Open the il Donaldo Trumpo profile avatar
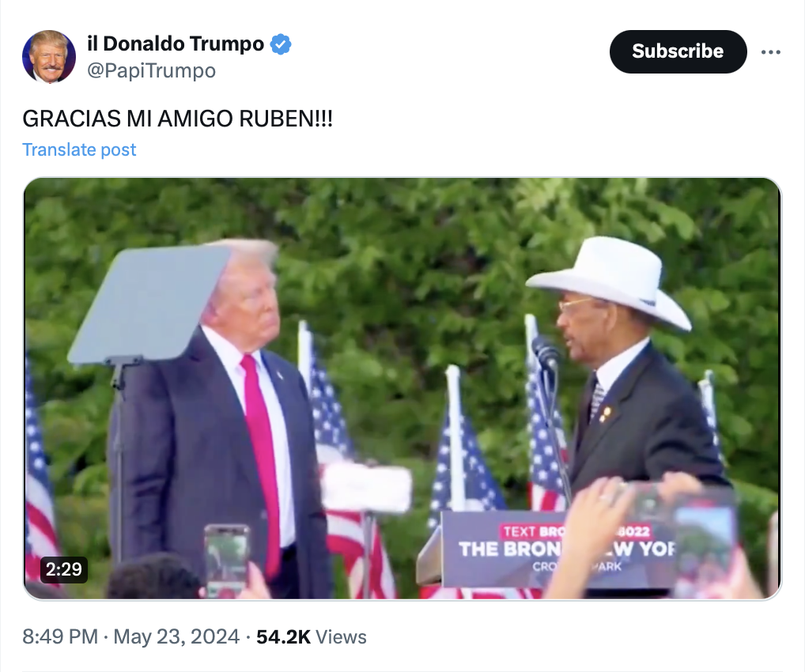Screen dimensions: 805x672 pyautogui.click(x=49, y=56)
